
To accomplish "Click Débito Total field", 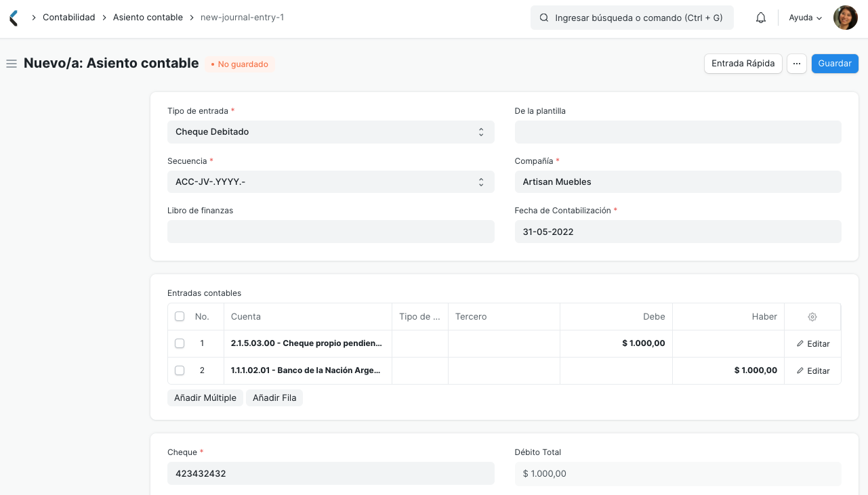I will (678, 473).
